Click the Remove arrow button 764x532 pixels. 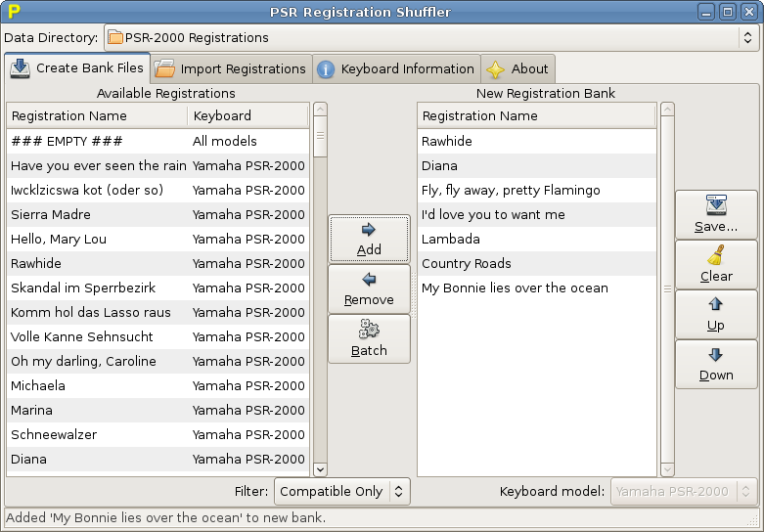click(x=369, y=289)
